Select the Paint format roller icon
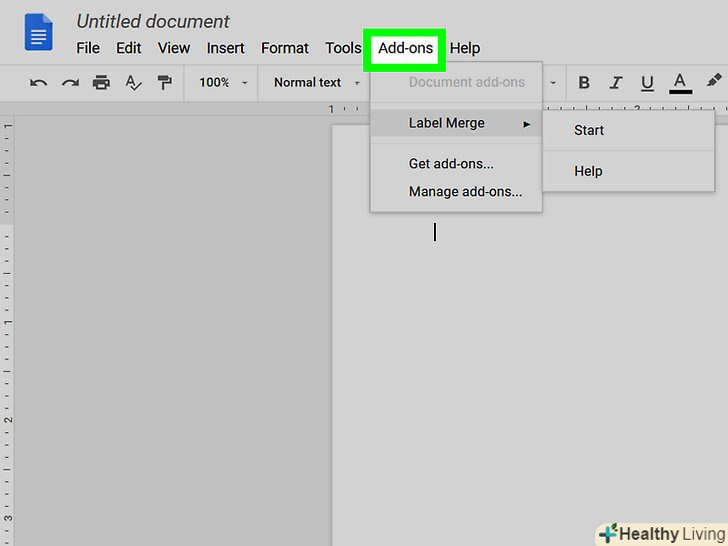Screen dimensions: 728x546 (x=164, y=83)
